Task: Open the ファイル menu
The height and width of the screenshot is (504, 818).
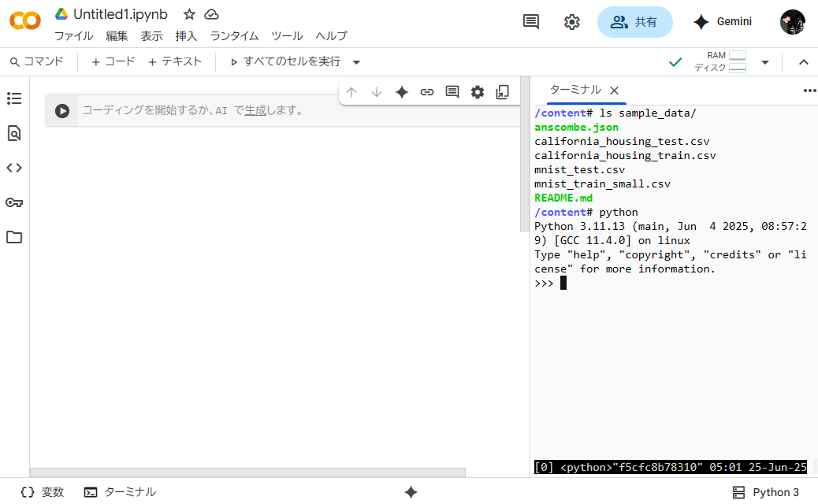Action: pos(73,36)
